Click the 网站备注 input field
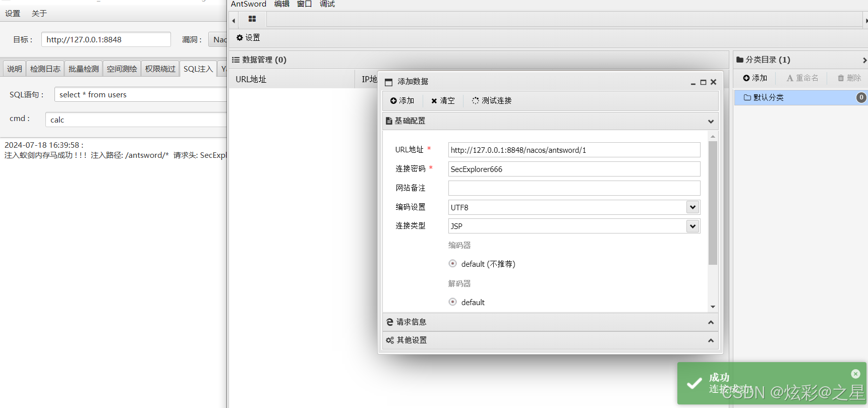This screenshot has width=868, height=408. (574, 188)
